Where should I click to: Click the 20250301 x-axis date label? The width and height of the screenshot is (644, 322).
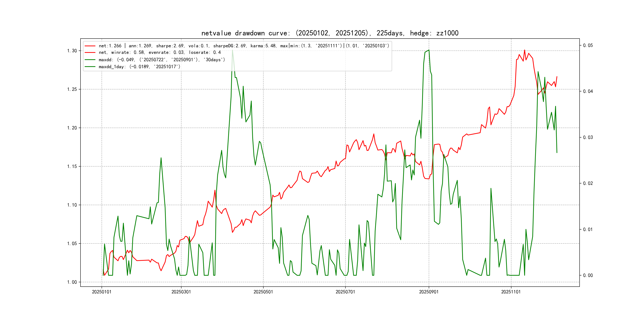(x=181, y=292)
